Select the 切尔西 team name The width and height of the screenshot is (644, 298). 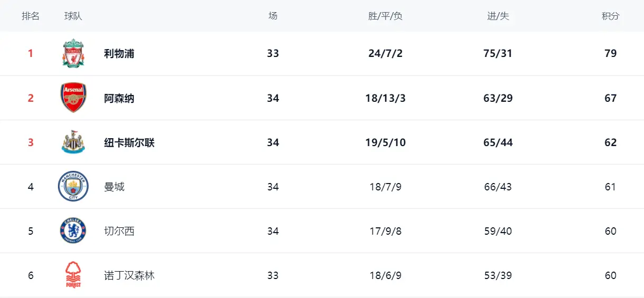(x=119, y=231)
